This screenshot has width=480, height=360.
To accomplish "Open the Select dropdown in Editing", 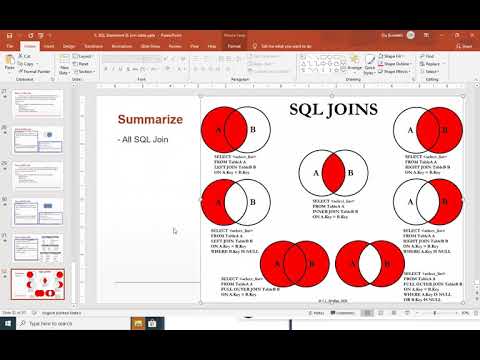I will [430, 71].
